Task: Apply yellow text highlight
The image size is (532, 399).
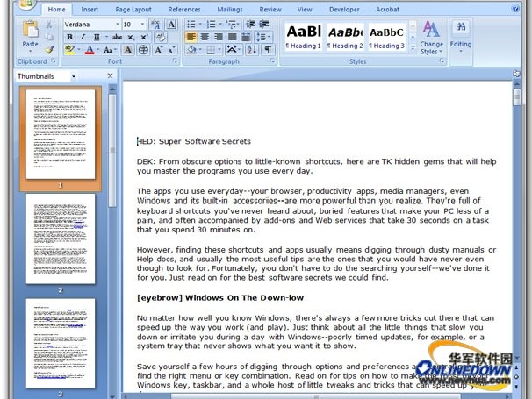Action: point(70,50)
